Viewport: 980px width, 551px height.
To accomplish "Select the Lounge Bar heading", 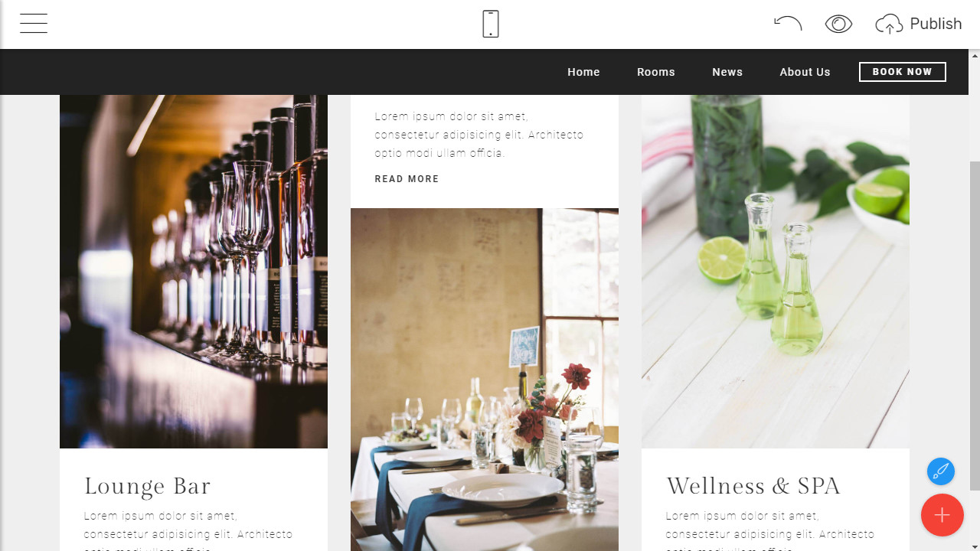I will tap(147, 486).
